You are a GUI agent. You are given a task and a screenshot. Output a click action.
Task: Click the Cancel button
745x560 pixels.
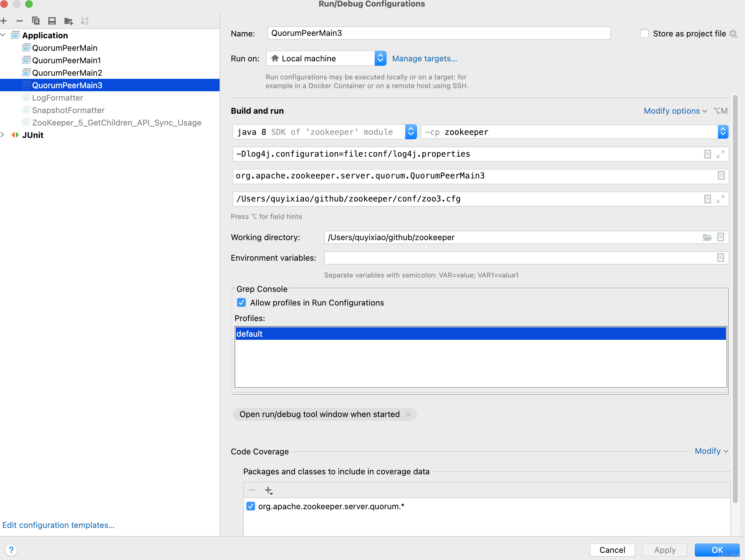click(x=612, y=550)
